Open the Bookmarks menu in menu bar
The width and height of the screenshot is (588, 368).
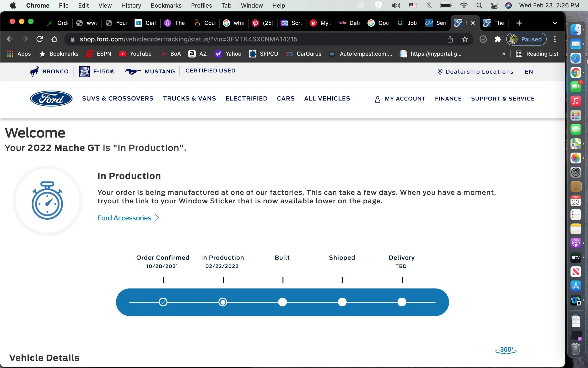pos(166,5)
